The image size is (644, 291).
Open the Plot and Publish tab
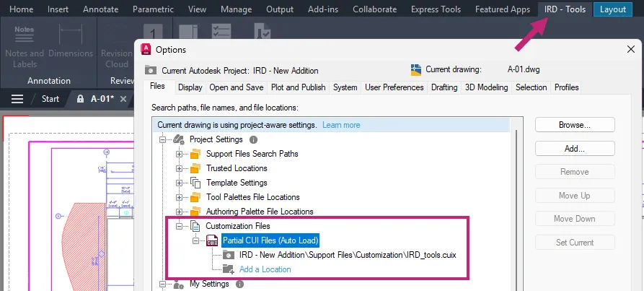[x=298, y=87]
